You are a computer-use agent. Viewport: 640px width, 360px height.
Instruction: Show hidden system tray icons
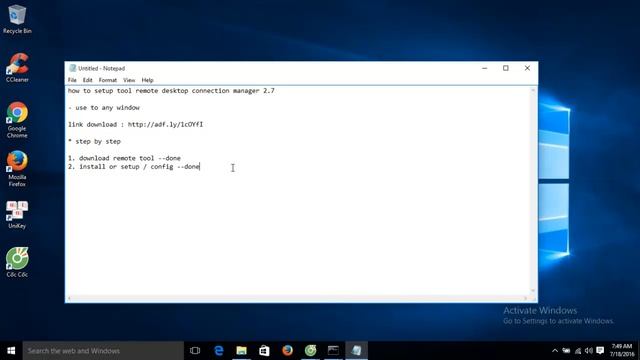[555, 351]
